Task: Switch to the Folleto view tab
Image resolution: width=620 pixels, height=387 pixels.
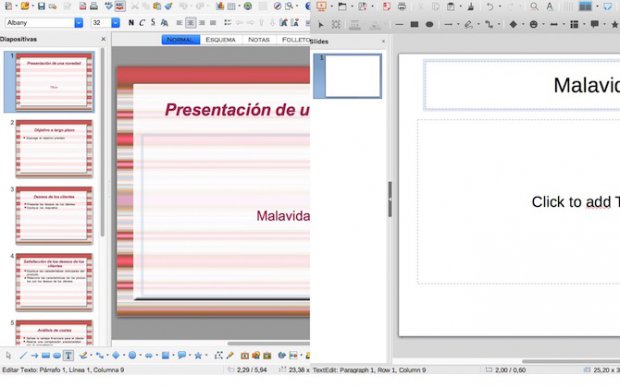Action: [294, 40]
